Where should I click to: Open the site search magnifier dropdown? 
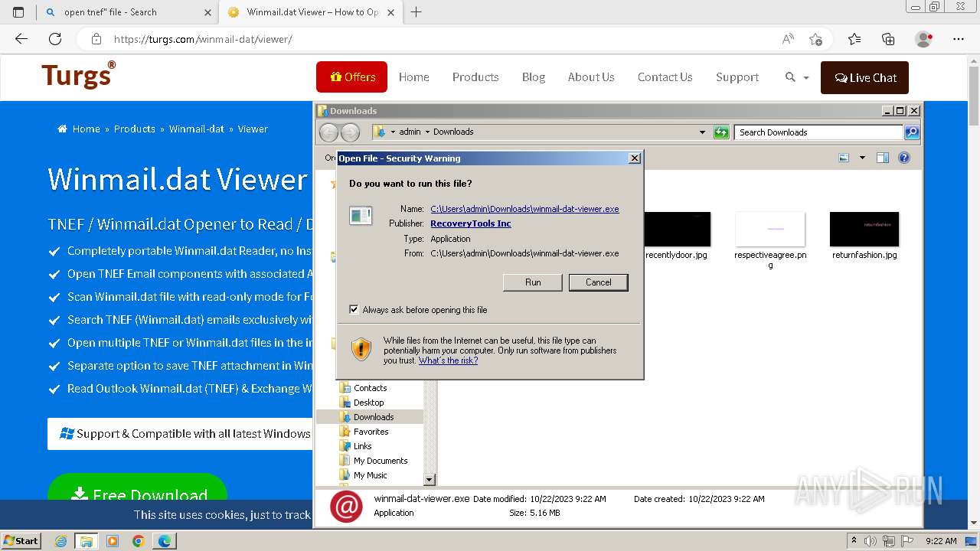(796, 77)
